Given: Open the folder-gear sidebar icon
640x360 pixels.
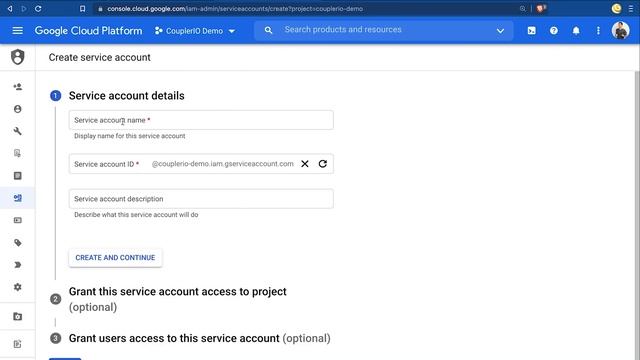Looking at the screenshot, I should 18,316.
